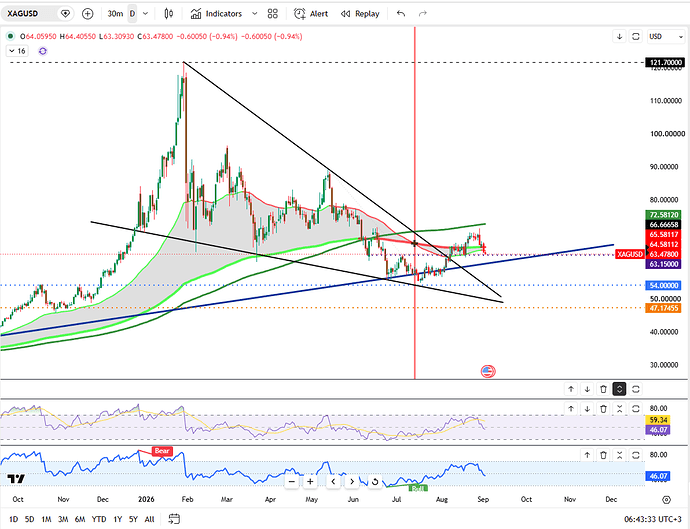The height and width of the screenshot is (529, 690).
Task: Move the collapsed pane up
Action: click(x=571, y=389)
